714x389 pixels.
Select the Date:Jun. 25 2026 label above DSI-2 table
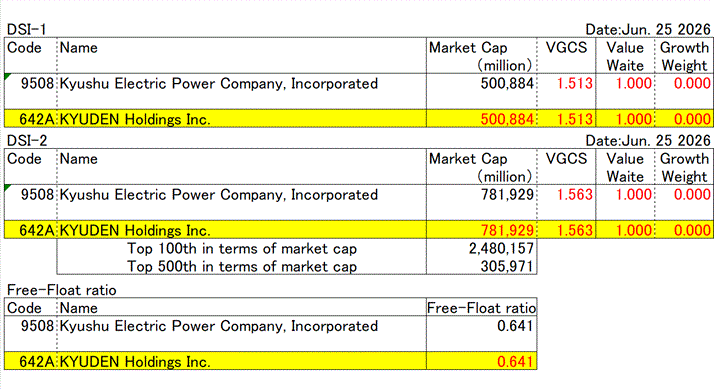pyautogui.click(x=648, y=140)
